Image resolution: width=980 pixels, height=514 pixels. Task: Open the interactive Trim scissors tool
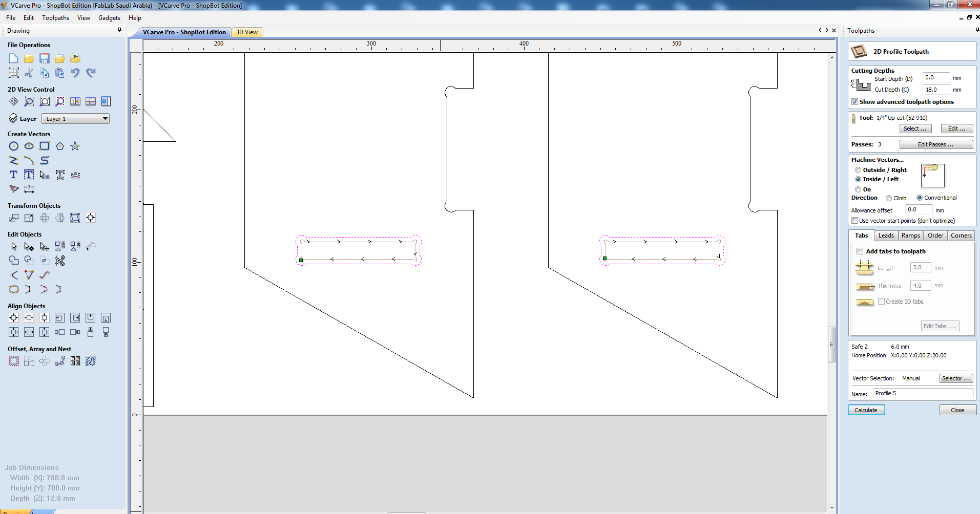click(60, 261)
